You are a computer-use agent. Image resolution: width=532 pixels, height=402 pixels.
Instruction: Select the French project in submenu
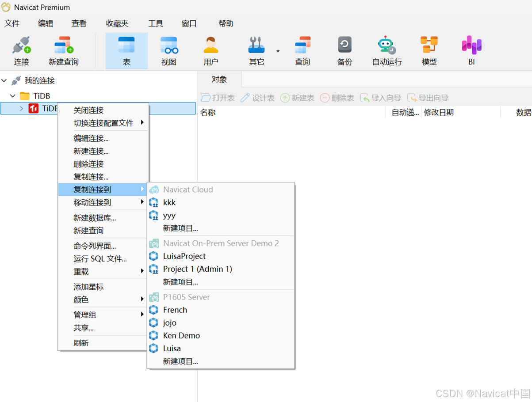pyautogui.click(x=221, y=310)
